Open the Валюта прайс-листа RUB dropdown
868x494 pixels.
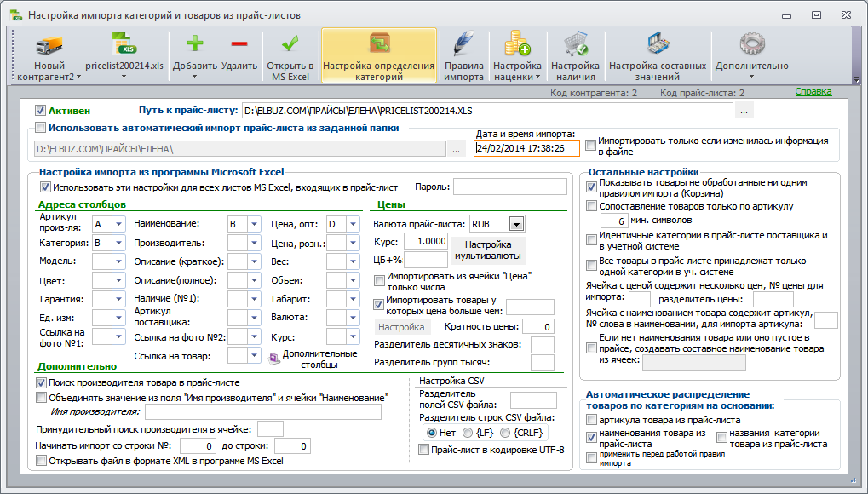pos(516,224)
